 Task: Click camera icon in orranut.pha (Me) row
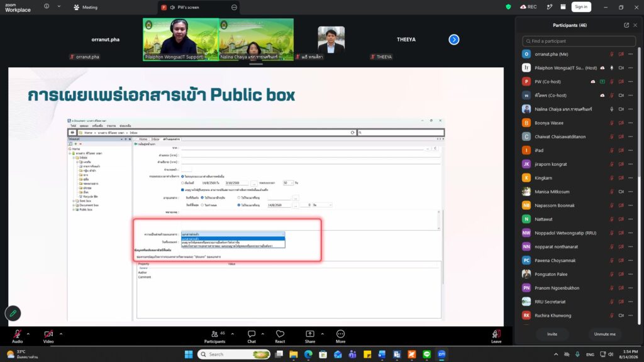coord(621,54)
